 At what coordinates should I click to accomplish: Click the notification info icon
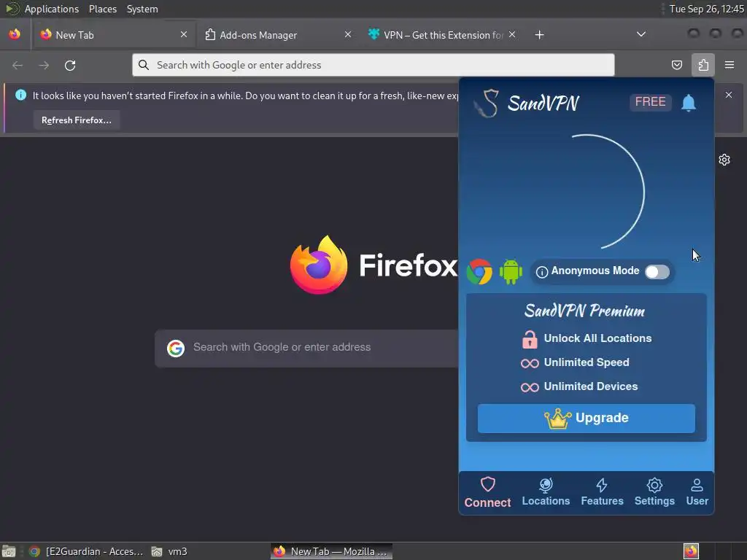click(x=20, y=95)
